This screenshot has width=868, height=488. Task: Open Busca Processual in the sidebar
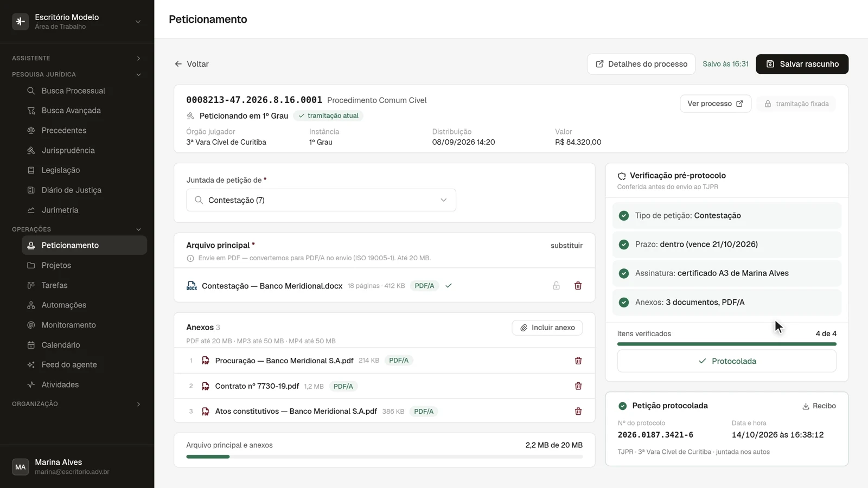(x=84, y=91)
